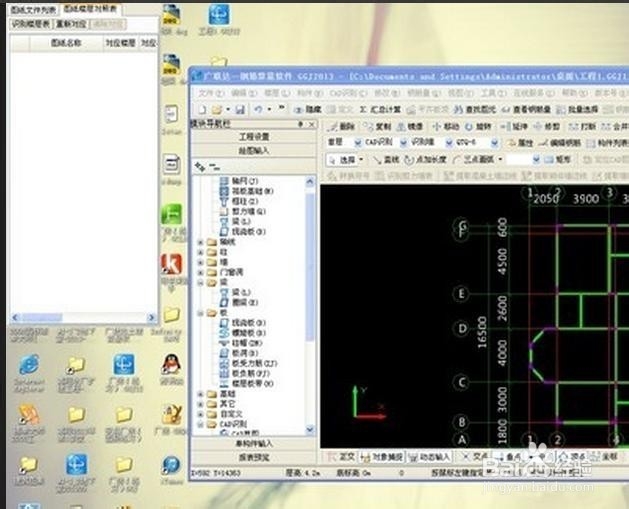
Task: Choose the 延伸 extend tool
Action: coord(514,126)
